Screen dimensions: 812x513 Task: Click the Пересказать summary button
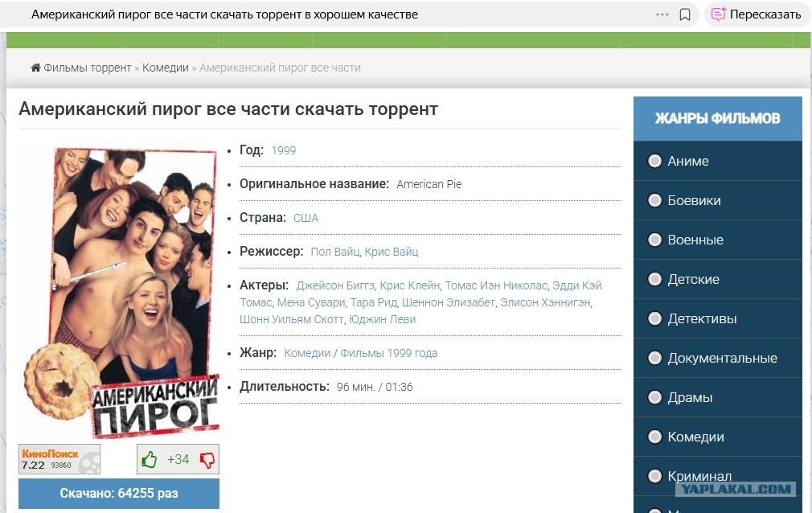pyautogui.click(x=756, y=14)
